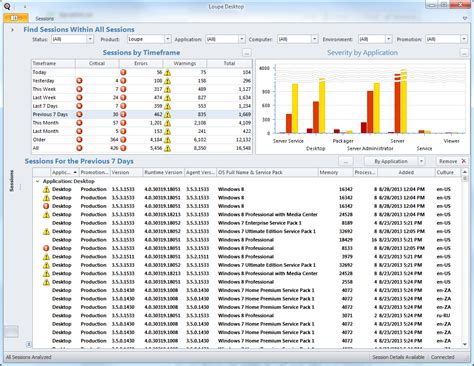Select the Windows 7 Enterprise Service Pack 1 session
This screenshot has width=474, height=366.
pyautogui.click(x=247, y=223)
